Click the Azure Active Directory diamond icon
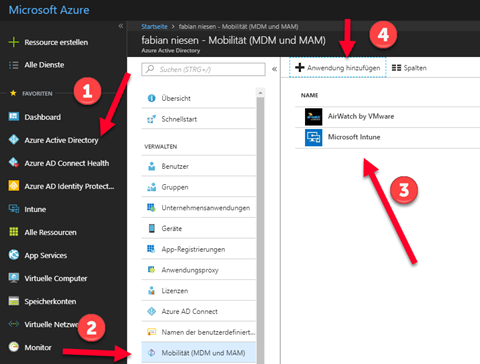 (14, 140)
